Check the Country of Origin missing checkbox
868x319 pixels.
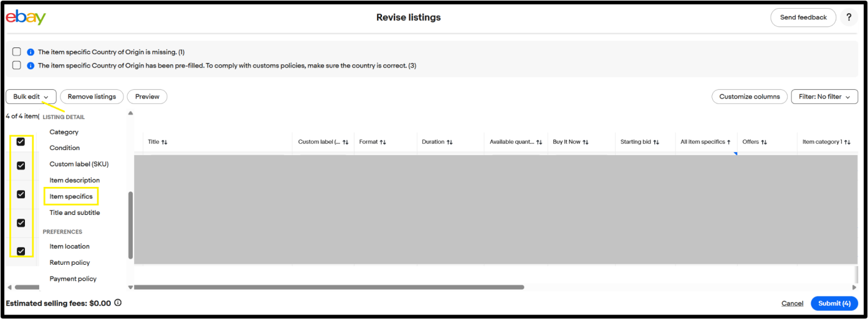[x=17, y=52]
